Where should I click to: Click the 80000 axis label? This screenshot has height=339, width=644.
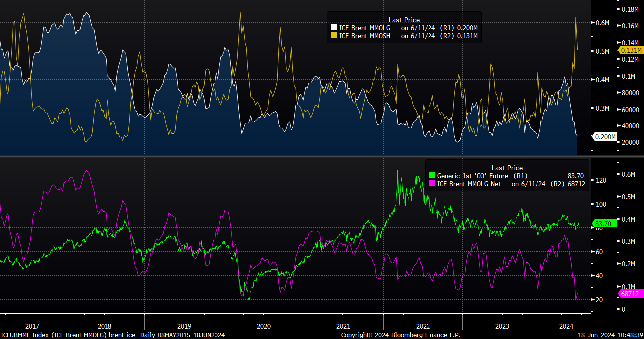(x=630, y=93)
